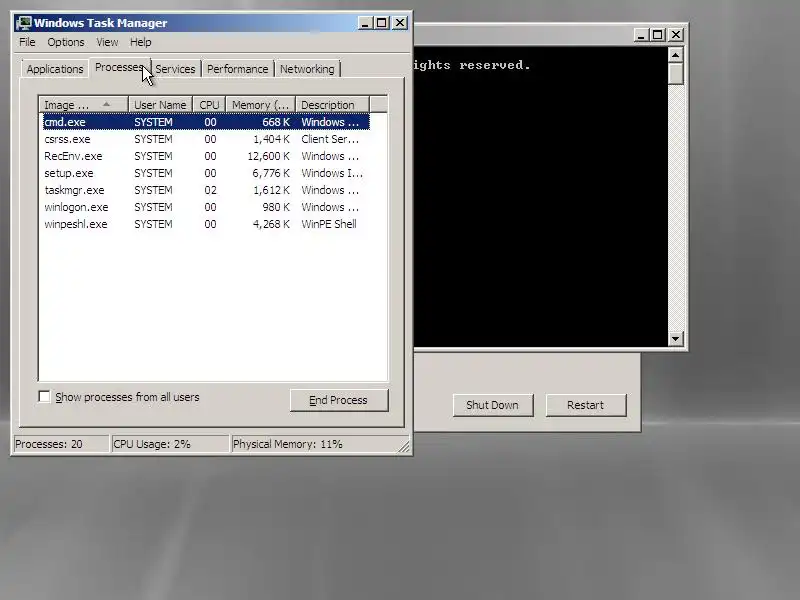The height and width of the screenshot is (600, 800).
Task: Click the command prompt scroll up arrow
Action: pos(676,55)
